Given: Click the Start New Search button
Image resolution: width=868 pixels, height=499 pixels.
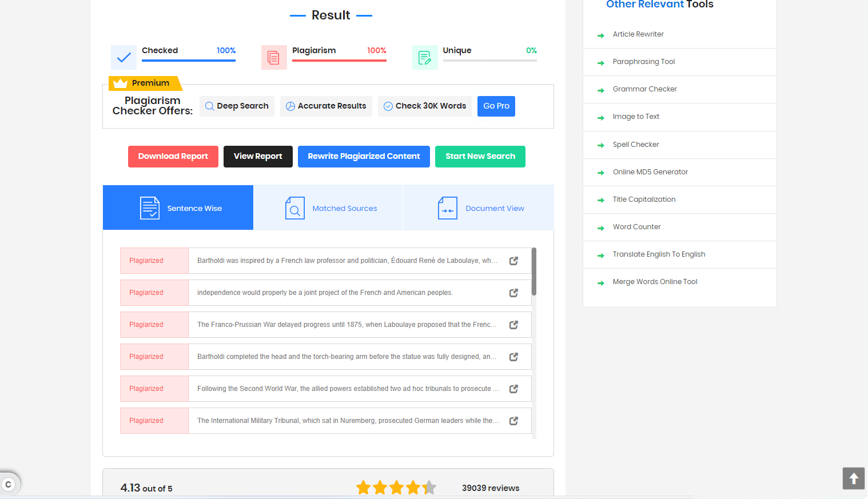Looking at the screenshot, I should pyautogui.click(x=480, y=157).
